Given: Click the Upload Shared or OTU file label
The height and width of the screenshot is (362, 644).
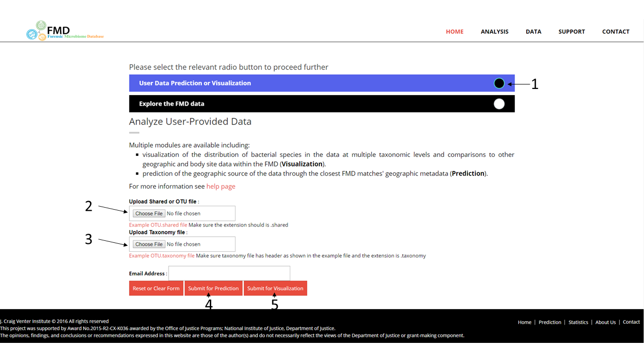Looking at the screenshot, I should coord(163,202).
